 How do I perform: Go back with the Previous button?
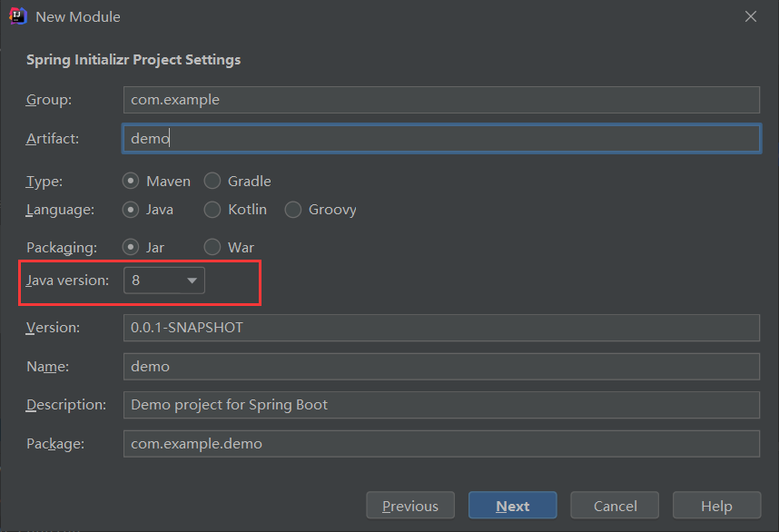(x=410, y=506)
